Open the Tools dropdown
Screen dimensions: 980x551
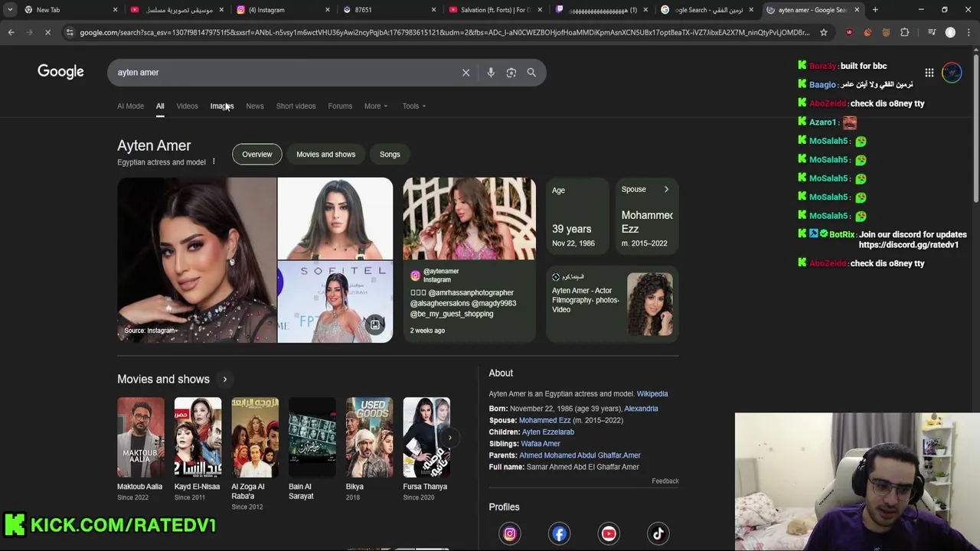point(414,106)
